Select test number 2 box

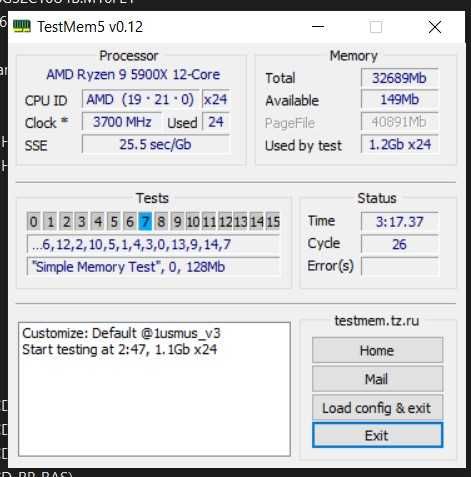(x=66, y=221)
